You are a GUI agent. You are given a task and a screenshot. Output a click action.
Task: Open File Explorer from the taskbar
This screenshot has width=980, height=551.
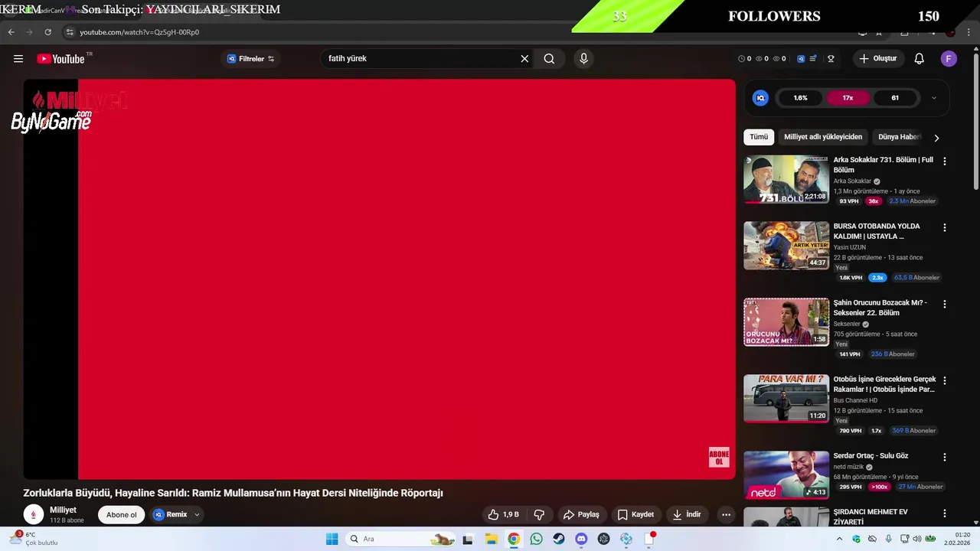pos(491,539)
